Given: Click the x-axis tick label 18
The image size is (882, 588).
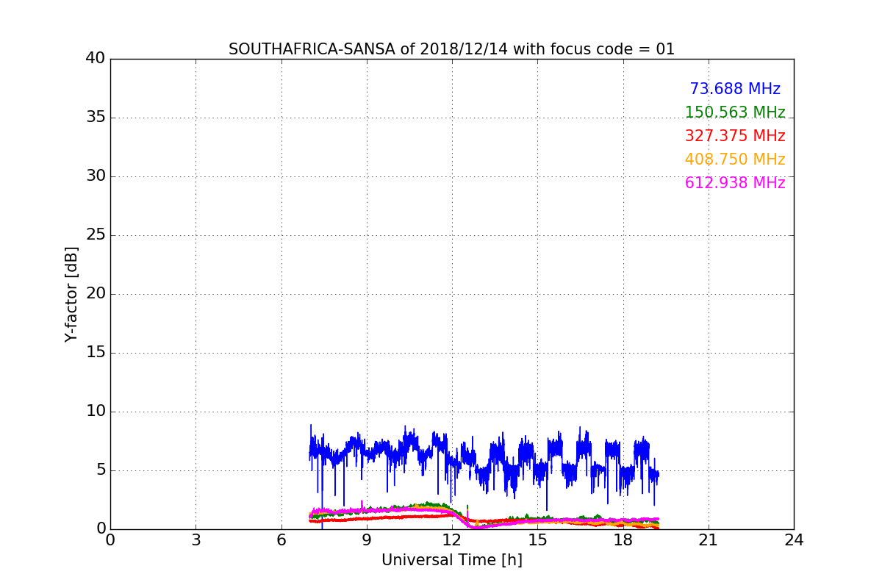Looking at the screenshot, I should (x=623, y=540).
